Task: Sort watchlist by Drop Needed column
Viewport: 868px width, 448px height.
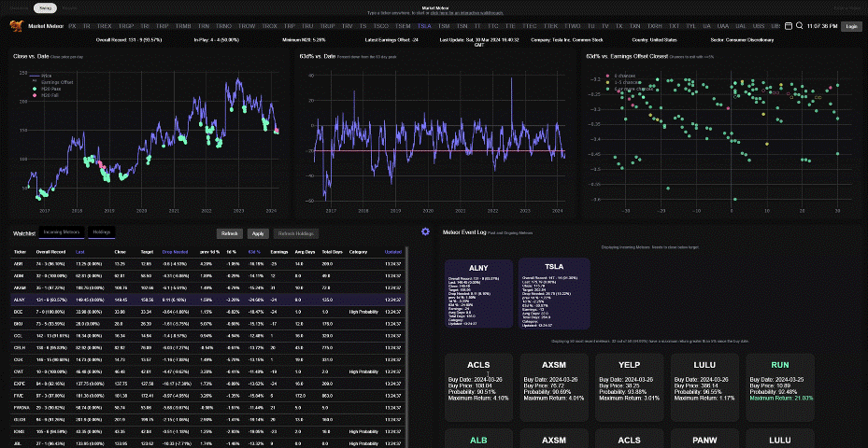Action: point(174,252)
